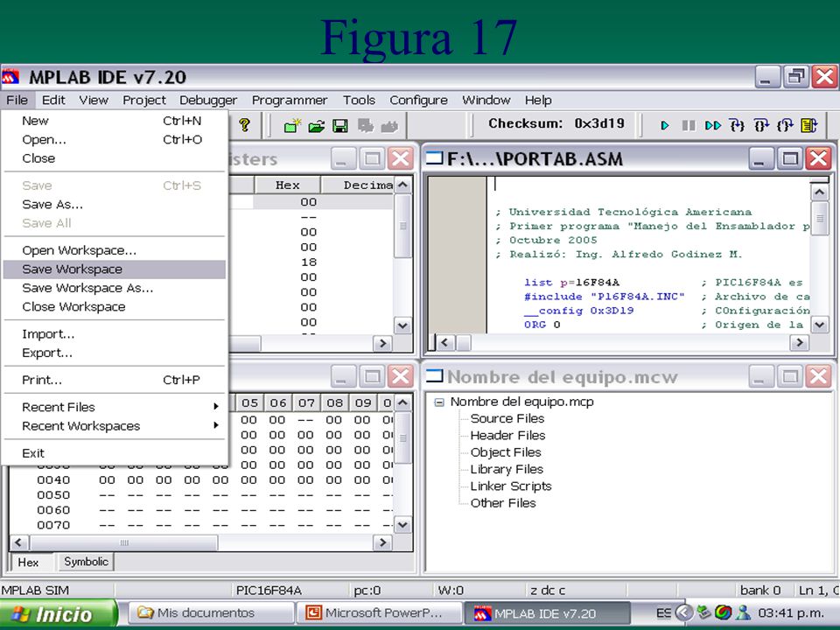
Task: Select Source Files in the project tree
Action: [x=507, y=418]
